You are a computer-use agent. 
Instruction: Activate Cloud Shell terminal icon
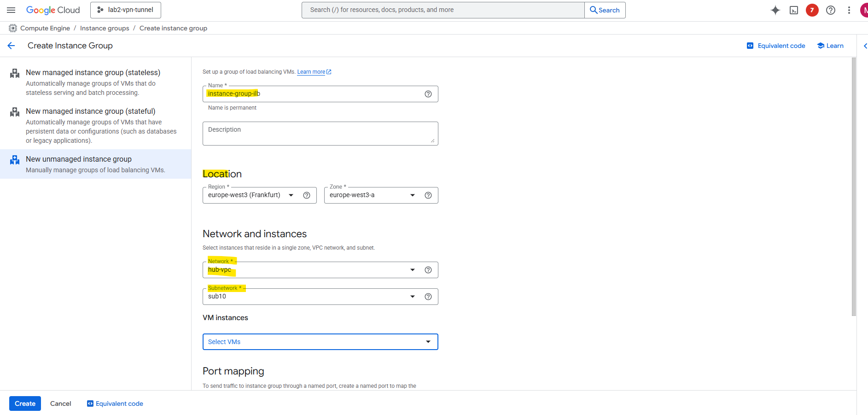[x=794, y=10]
